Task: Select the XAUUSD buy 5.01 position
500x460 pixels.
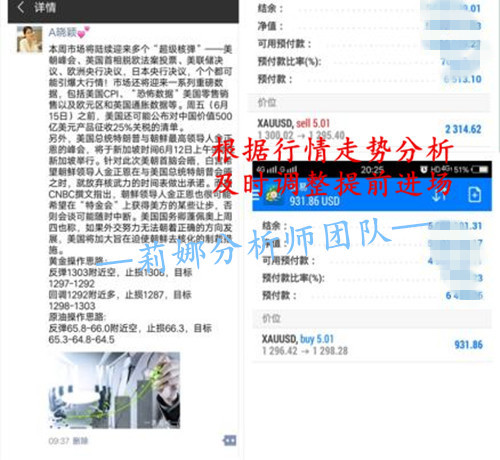Action: point(372,345)
